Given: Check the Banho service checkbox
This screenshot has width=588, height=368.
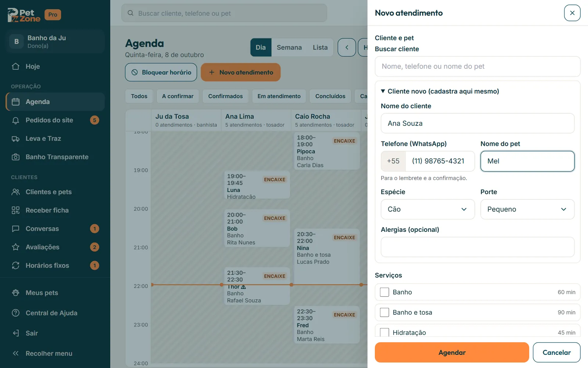Looking at the screenshot, I should tap(384, 292).
